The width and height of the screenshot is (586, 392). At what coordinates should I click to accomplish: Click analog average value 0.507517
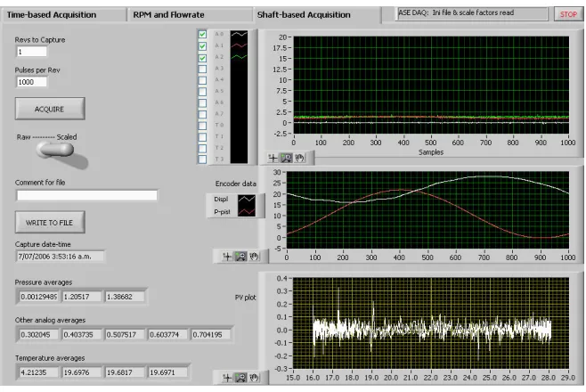click(x=125, y=334)
